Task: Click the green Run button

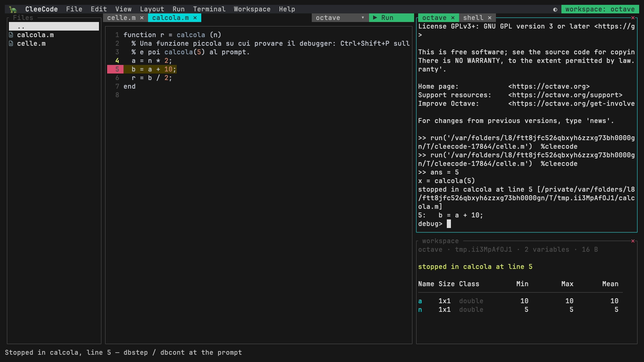Action: tap(391, 18)
